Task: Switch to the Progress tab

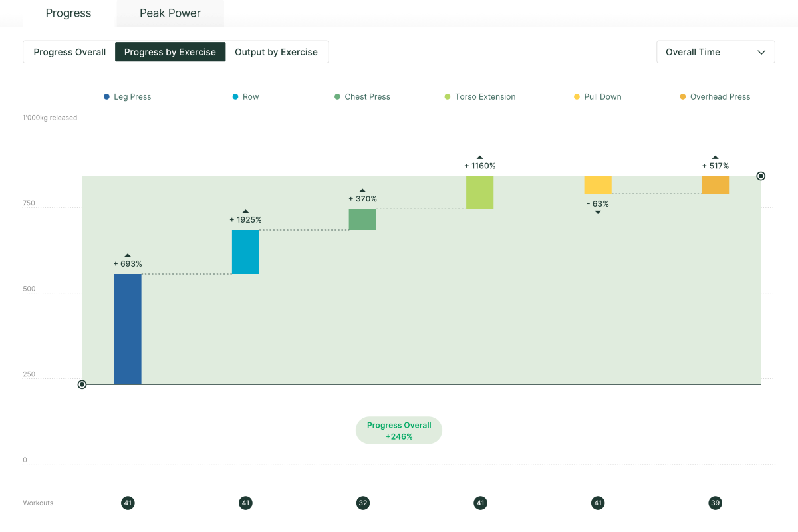Action: coord(68,13)
